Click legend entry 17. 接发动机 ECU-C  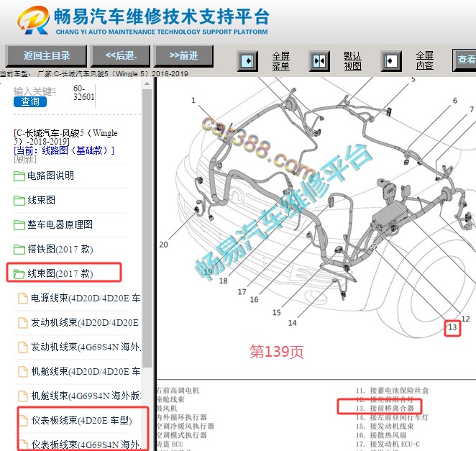388,445
